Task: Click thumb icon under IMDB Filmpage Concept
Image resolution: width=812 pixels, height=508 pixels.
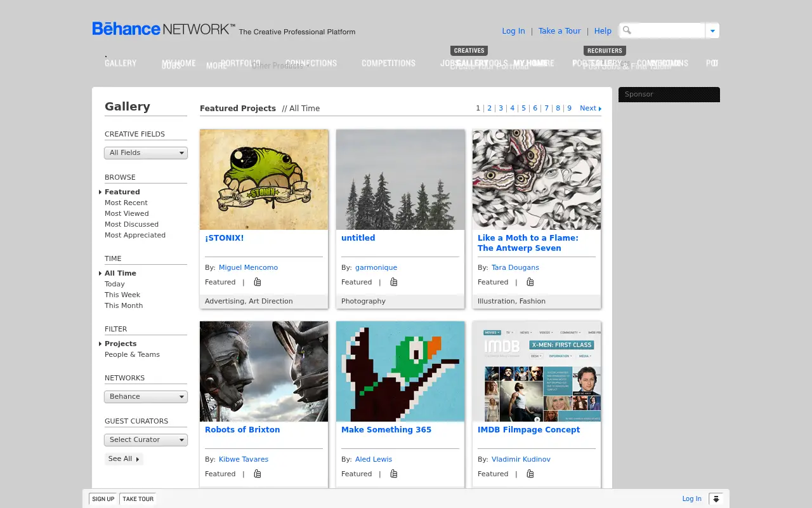Action: (530, 474)
